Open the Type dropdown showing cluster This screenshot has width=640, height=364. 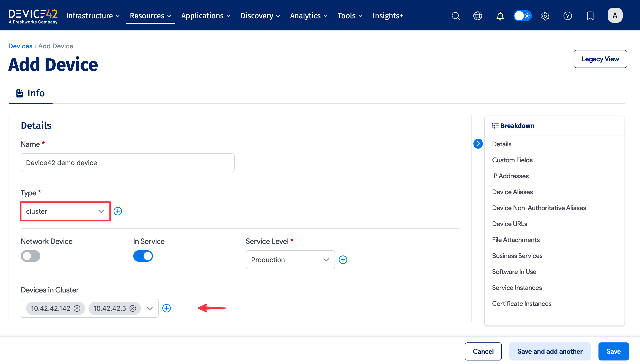[65, 211]
